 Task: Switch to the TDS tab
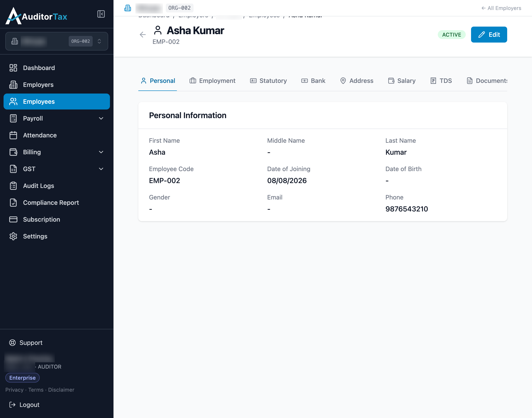pyautogui.click(x=441, y=81)
